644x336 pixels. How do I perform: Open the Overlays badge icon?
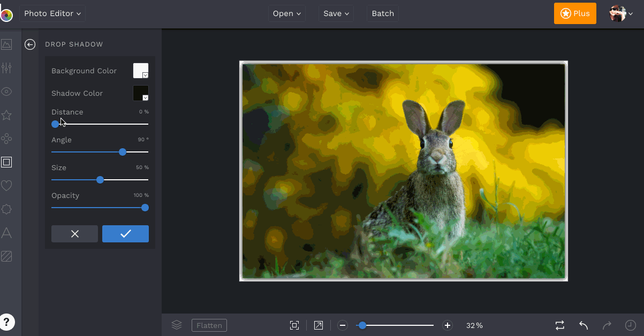[6, 209]
